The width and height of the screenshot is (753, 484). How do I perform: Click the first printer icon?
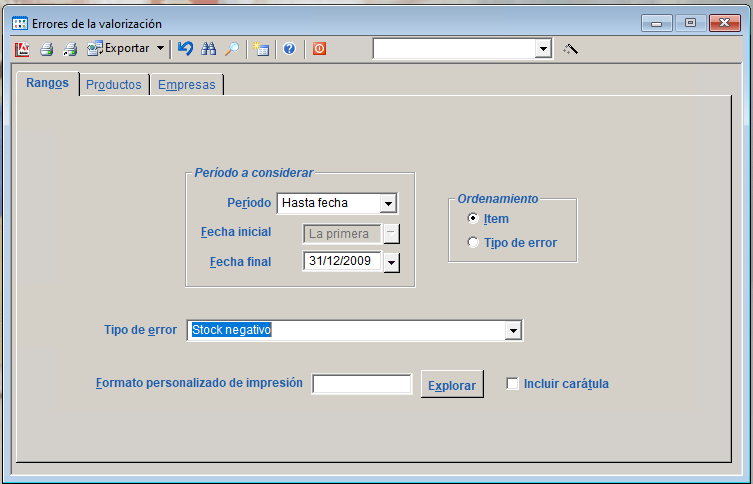(x=46, y=48)
